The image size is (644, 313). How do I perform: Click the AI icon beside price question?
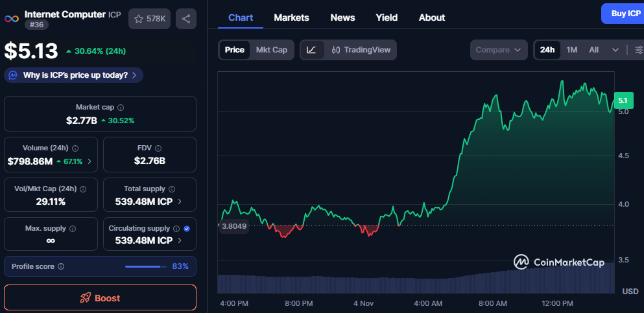coord(13,75)
